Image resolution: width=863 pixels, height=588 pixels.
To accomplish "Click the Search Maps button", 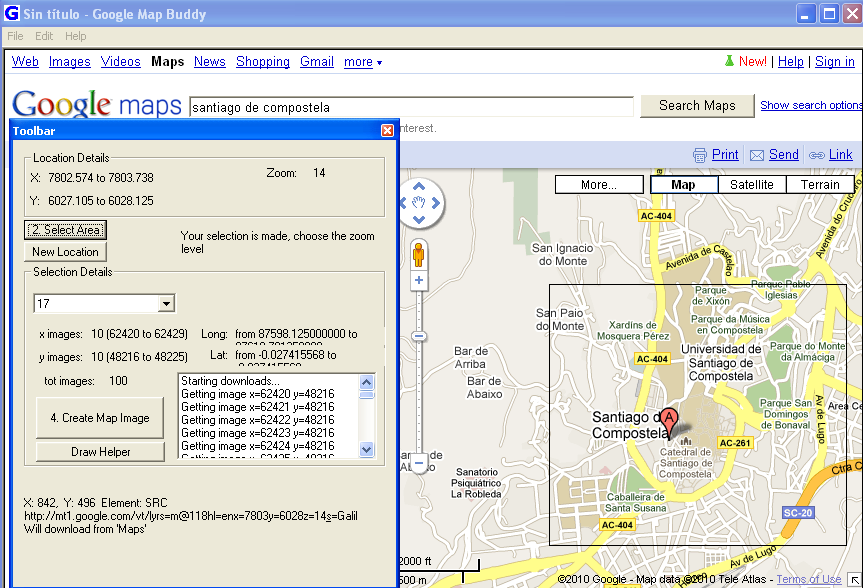I will pos(697,106).
